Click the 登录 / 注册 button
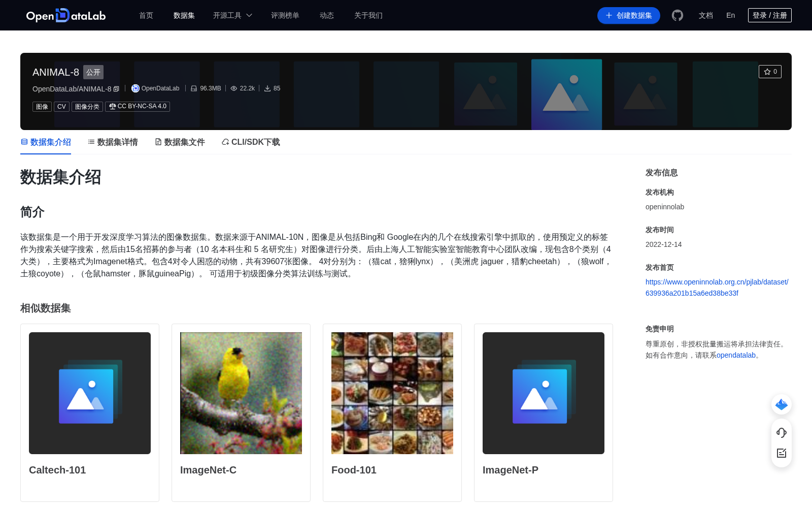 pyautogui.click(x=770, y=15)
